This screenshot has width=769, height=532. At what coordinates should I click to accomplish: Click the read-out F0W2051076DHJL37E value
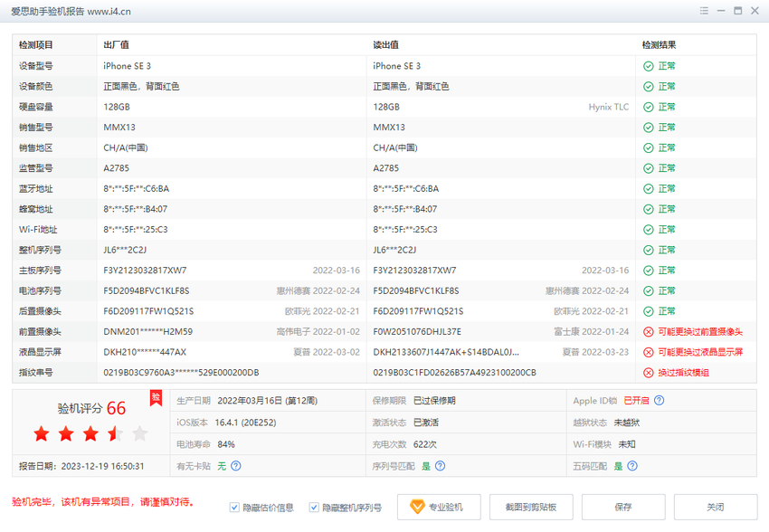(x=417, y=332)
